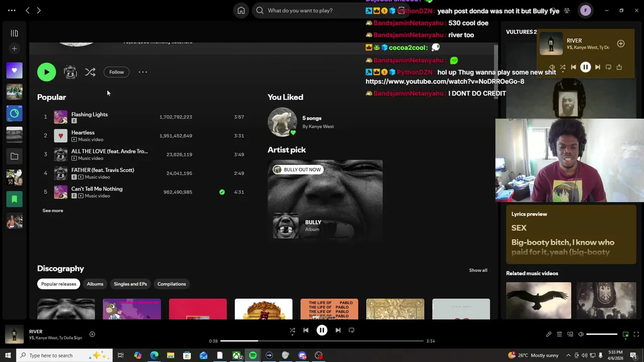Show hidden system tray icons
644x362 pixels.
569,355
